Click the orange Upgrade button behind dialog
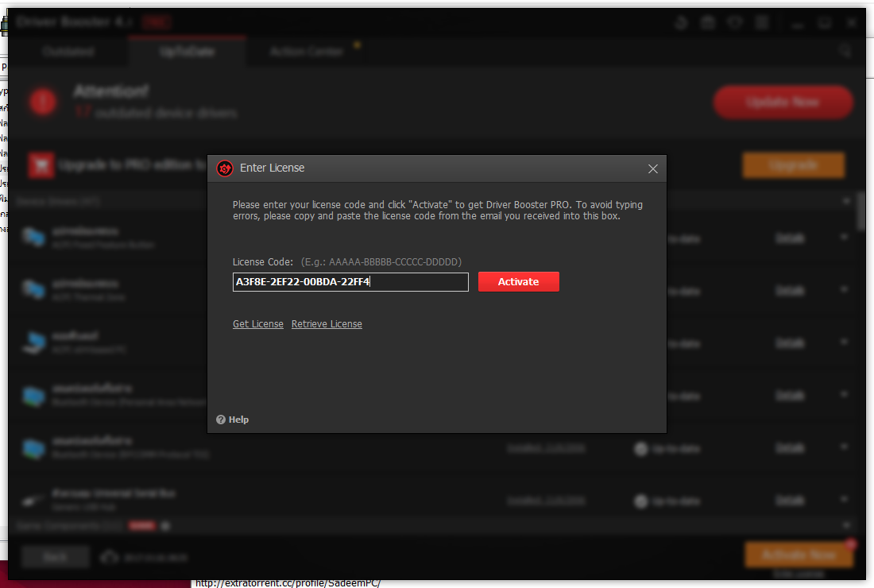Screen dimensions: 874x588 pyautogui.click(x=793, y=165)
